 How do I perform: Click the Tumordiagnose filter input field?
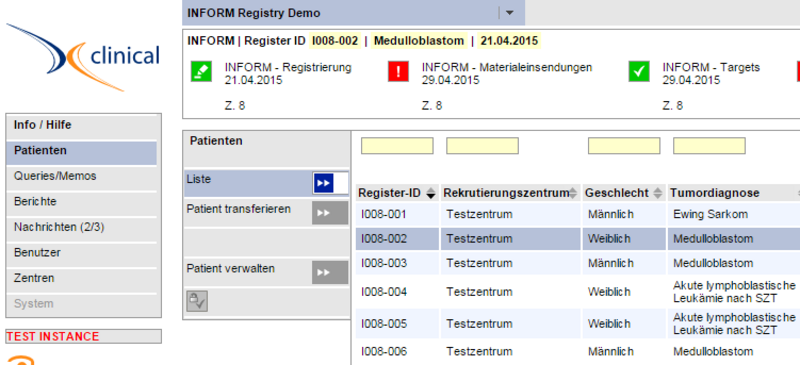point(709,146)
